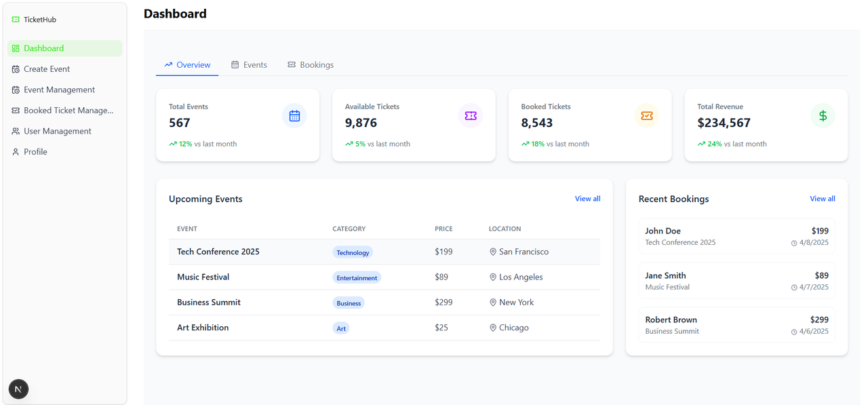Screen dimensions: 868x405
Task: Switch to the Bookings tab
Action: [x=311, y=65]
